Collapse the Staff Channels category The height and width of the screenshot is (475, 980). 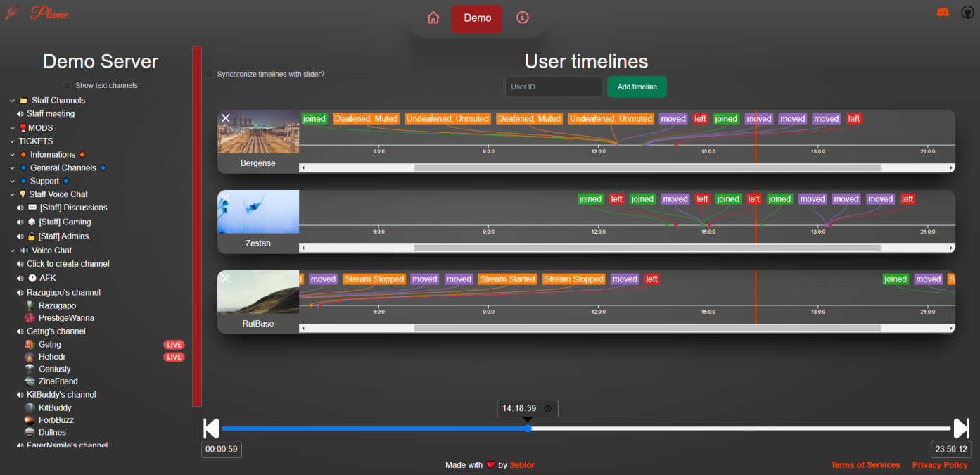[x=12, y=101]
